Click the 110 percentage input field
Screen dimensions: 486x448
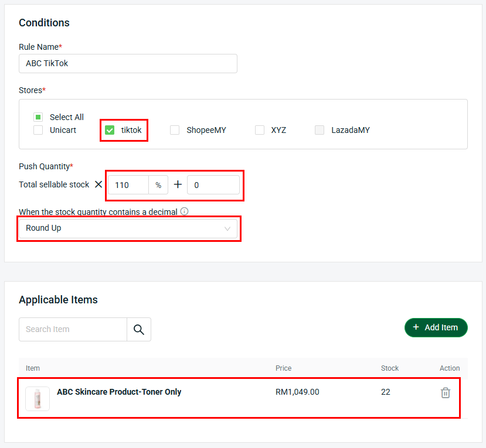(128, 185)
